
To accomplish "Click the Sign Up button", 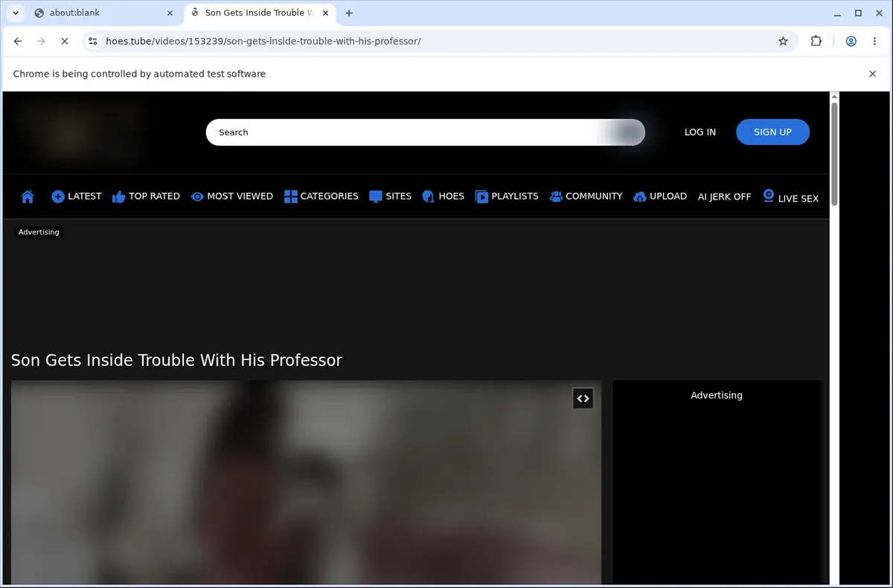I will pyautogui.click(x=772, y=132).
